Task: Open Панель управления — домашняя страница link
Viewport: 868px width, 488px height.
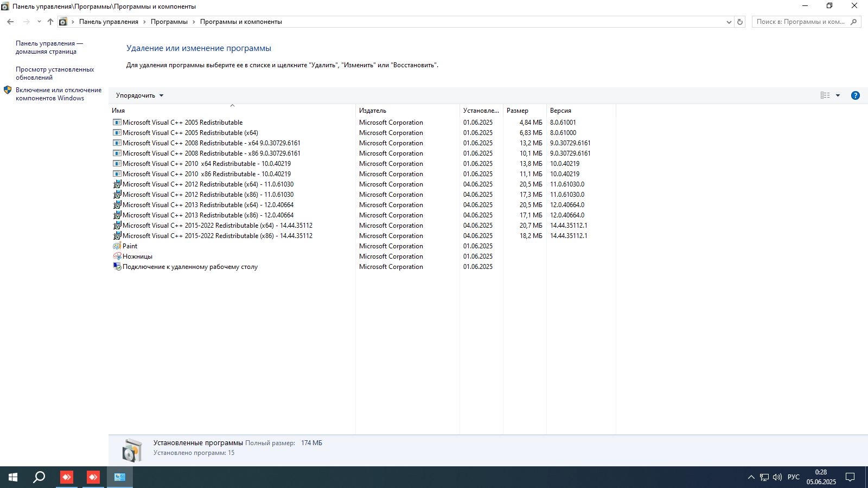Action: point(49,48)
